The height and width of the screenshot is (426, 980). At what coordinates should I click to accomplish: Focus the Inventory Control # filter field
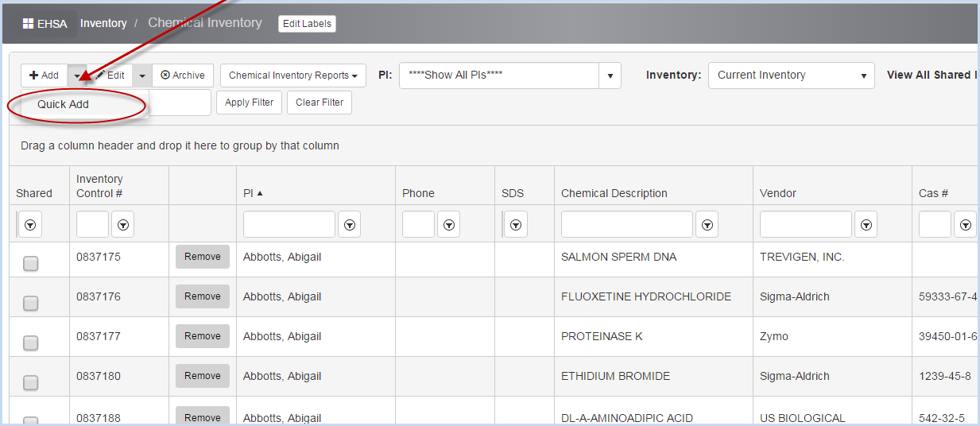(x=92, y=224)
